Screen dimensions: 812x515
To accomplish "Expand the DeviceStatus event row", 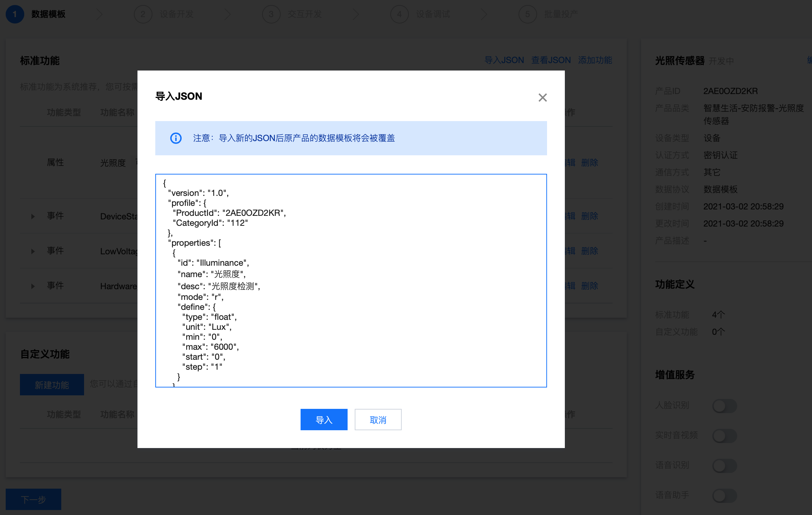I will [33, 216].
